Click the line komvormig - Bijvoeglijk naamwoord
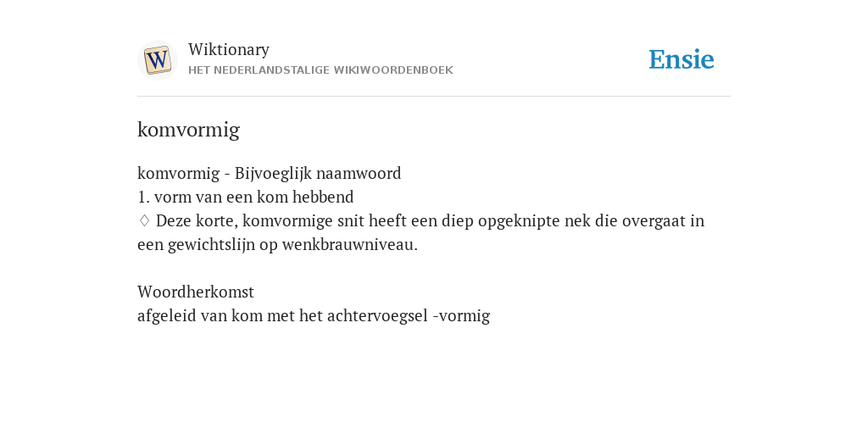The width and height of the screenshot is (868, 434). [x=269, y=173]
